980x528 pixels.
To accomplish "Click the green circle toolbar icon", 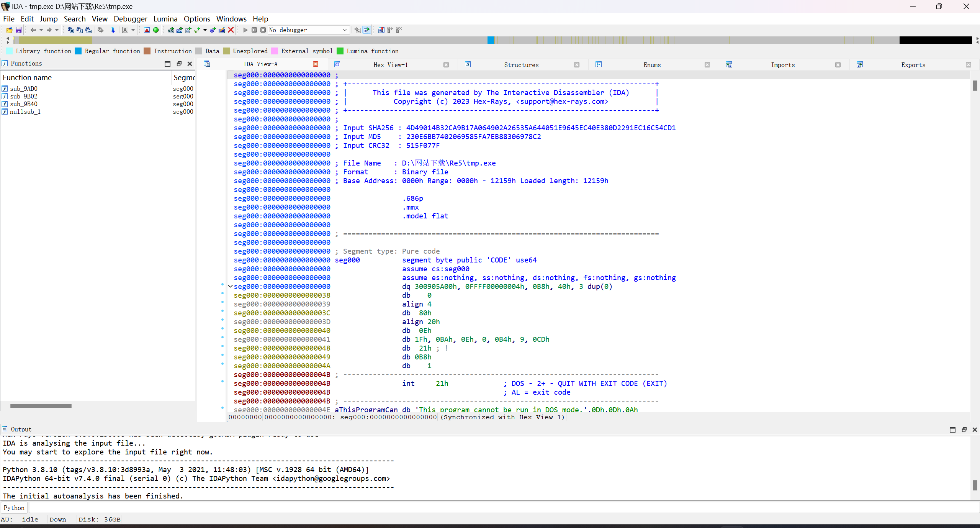I will (x=156, y=30).
